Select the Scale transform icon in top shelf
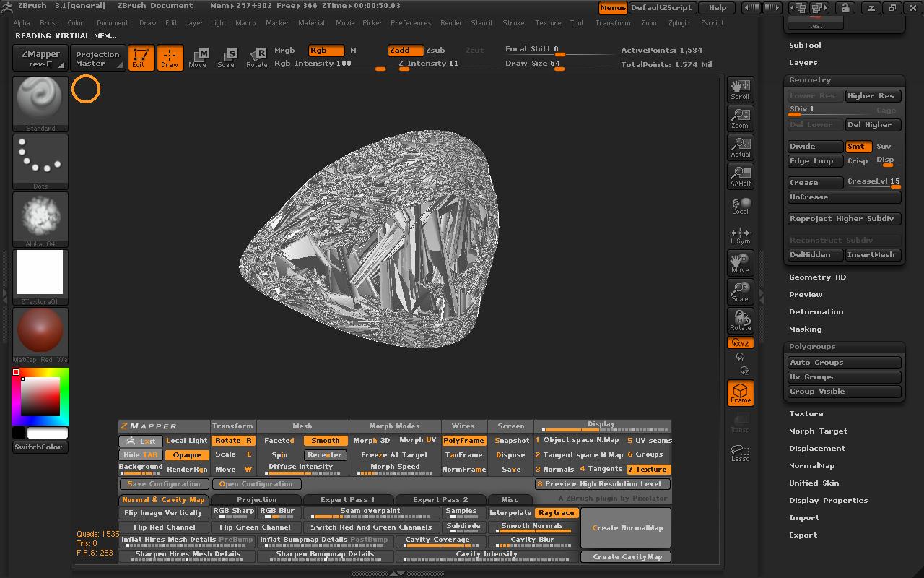 point(227,58)
